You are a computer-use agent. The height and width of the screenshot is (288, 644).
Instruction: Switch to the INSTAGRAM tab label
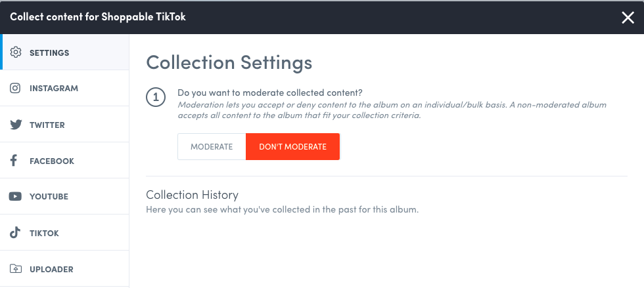(54, 88)
